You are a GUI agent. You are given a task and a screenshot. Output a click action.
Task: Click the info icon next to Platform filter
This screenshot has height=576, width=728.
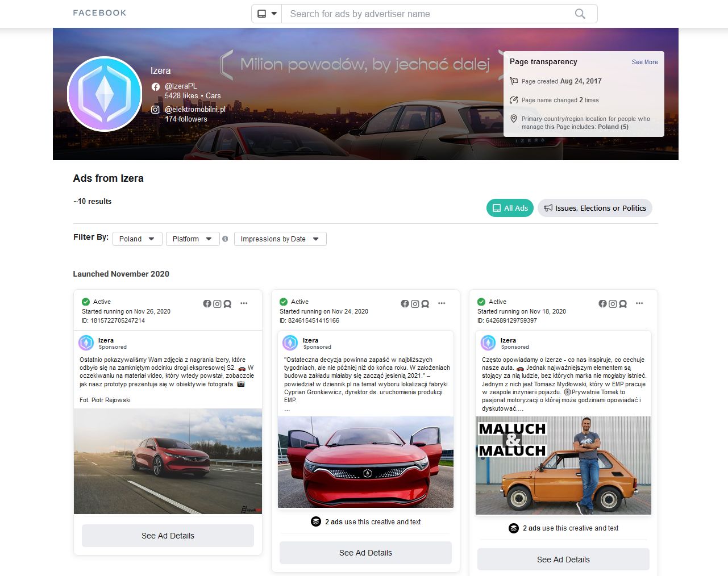coord(225,239)
